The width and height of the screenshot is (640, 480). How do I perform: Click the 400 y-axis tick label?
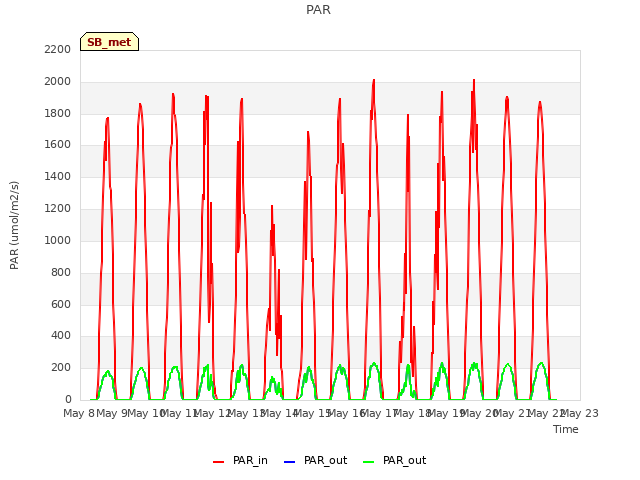tap(61, 336)
